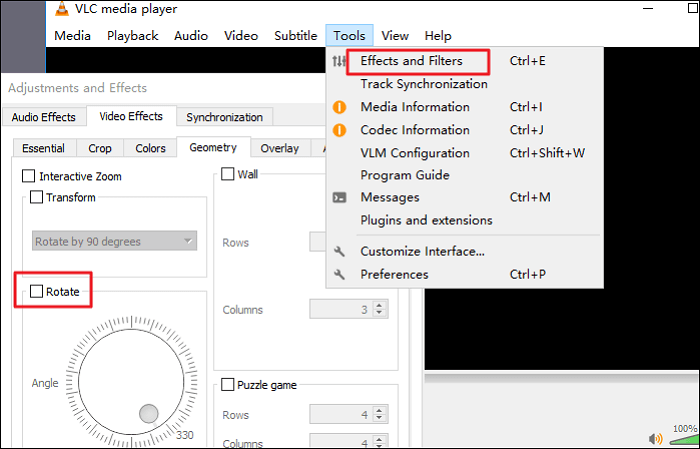Mute audio using the speaker icon
Viewport: 700px width, 449px height.
655,438
